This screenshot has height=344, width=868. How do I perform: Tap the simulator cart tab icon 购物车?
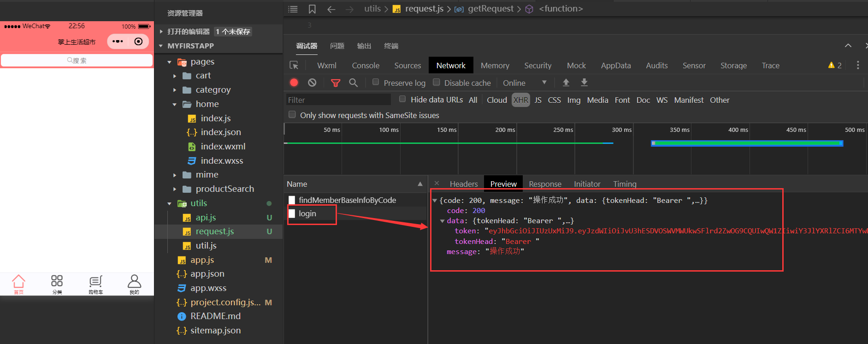click(x=96, y=284)
